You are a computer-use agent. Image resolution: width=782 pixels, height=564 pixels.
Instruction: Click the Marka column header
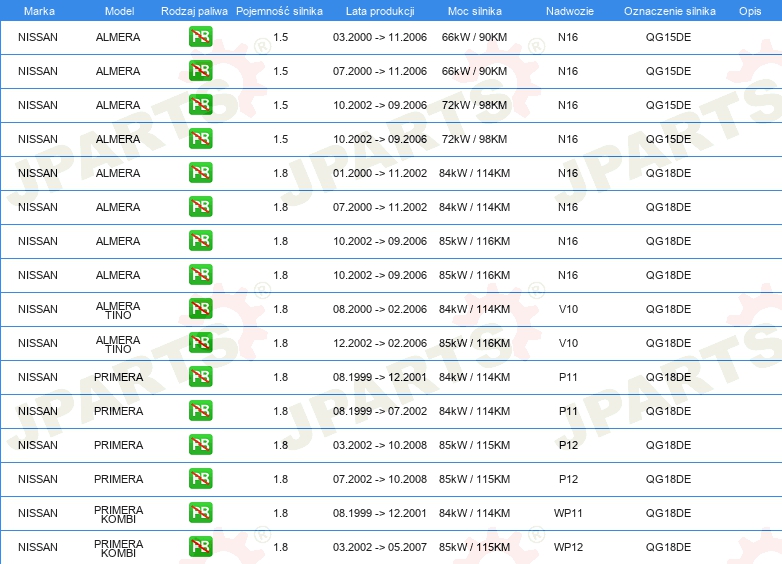[39, 11]
